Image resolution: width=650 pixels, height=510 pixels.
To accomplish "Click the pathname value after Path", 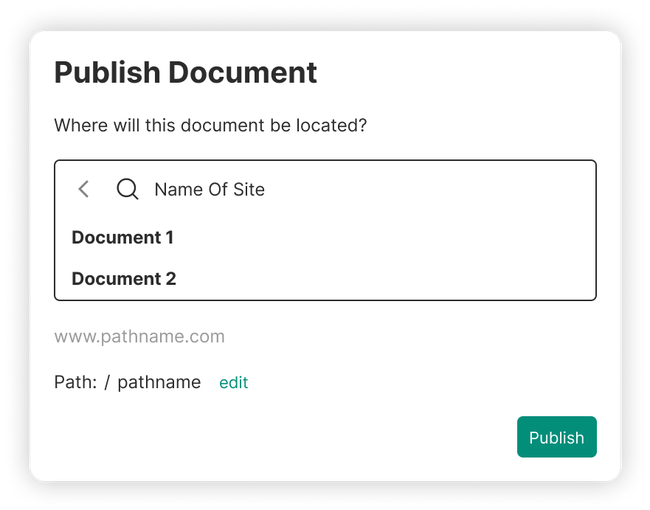I will pos(159,382).
